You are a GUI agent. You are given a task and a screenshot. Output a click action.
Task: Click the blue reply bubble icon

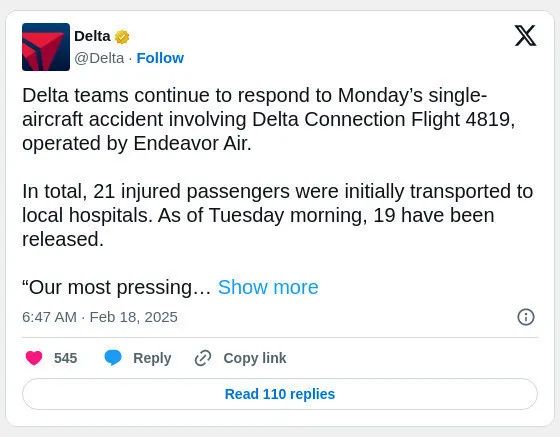coord(113,358)
